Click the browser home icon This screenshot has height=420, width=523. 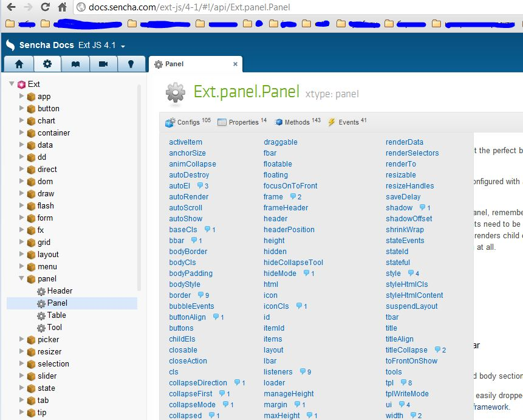pyautogui.click(x=63, y=7)
